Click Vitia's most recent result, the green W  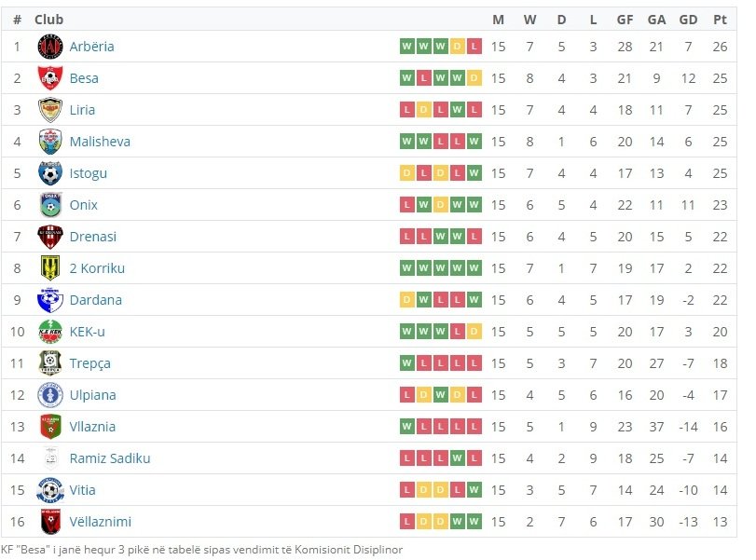click(x=474, y=490)
